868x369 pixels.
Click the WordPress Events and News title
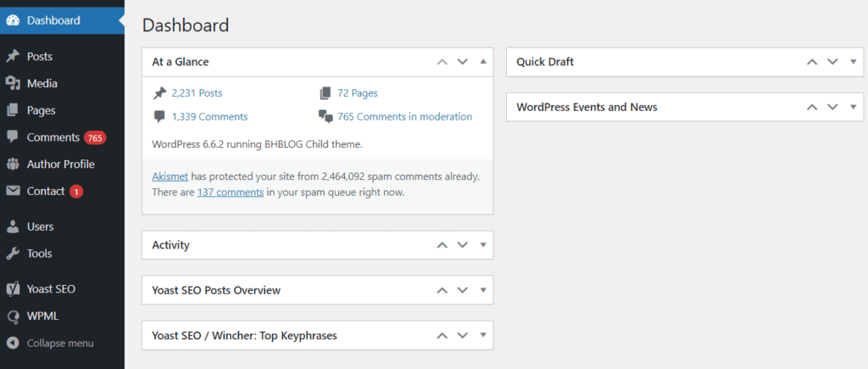click(x=587, y=107)
